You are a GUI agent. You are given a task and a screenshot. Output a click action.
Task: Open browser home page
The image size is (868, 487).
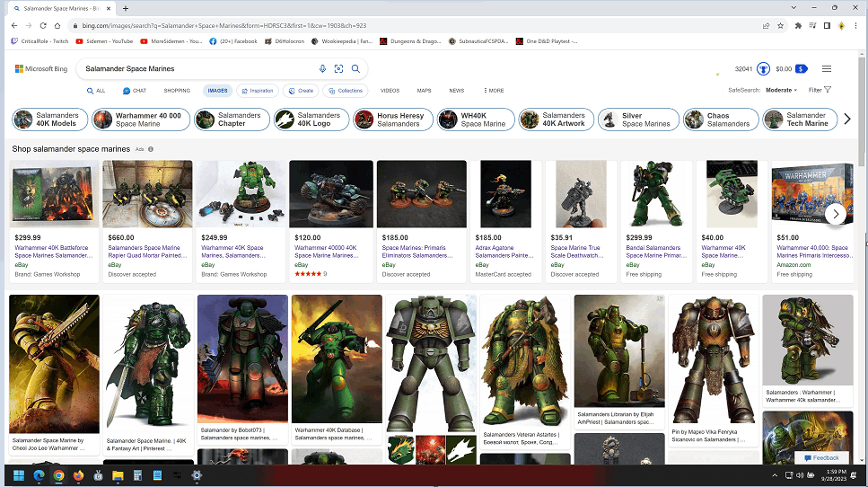57,25
